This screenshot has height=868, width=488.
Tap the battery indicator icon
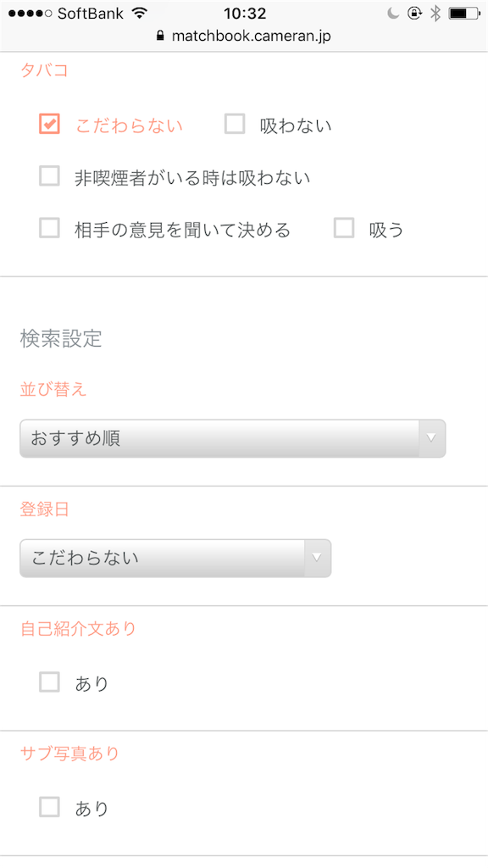click(465, 14)
